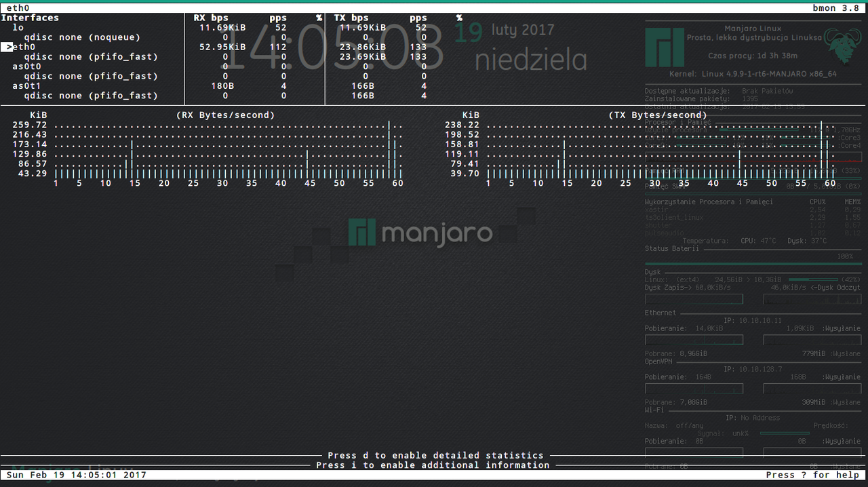This screenshot has height=487, width=868.
Task: Click the 'Press d to enable detailed statistics' hint
Action: point(435,456)
